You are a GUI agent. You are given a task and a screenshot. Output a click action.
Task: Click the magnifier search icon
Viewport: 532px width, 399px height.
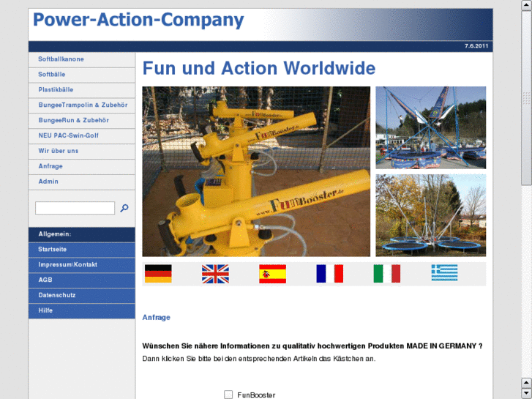click(x=124, y=208)
